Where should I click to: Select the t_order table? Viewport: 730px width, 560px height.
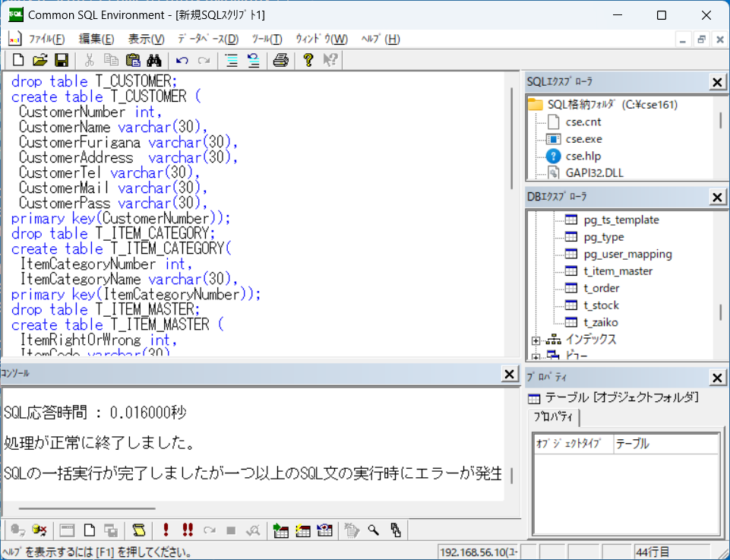tap(602, 288)
